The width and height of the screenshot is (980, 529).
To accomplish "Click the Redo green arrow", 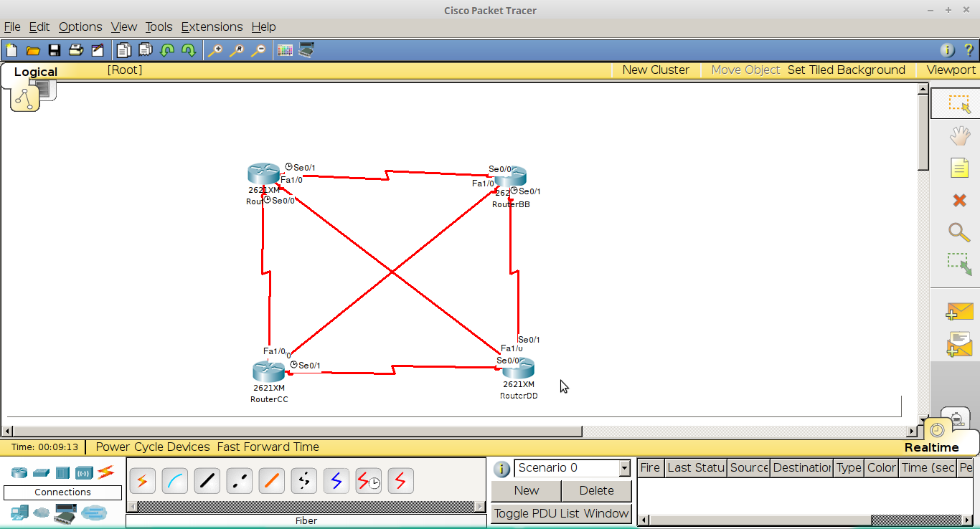I will [189, 50].
